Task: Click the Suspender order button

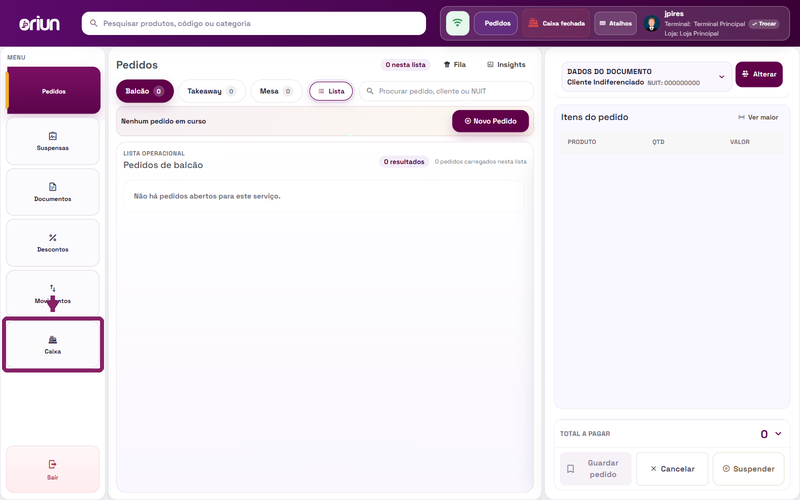Action: coord(748,469)
